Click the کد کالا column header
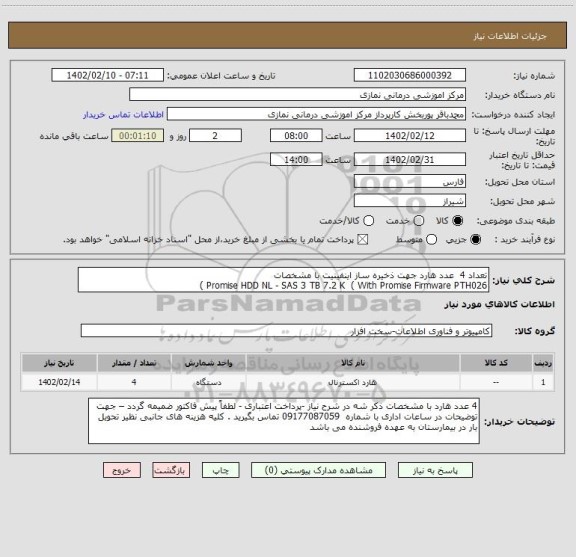 coord(496,363)
